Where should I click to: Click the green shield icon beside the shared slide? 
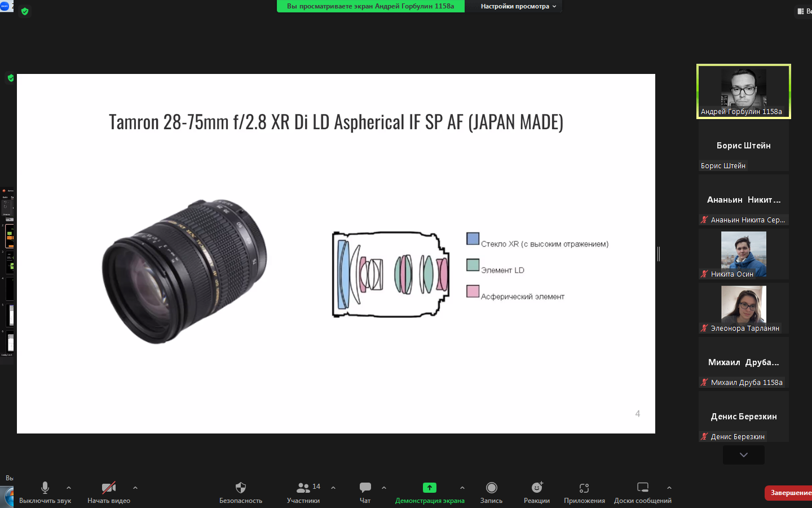11,78
